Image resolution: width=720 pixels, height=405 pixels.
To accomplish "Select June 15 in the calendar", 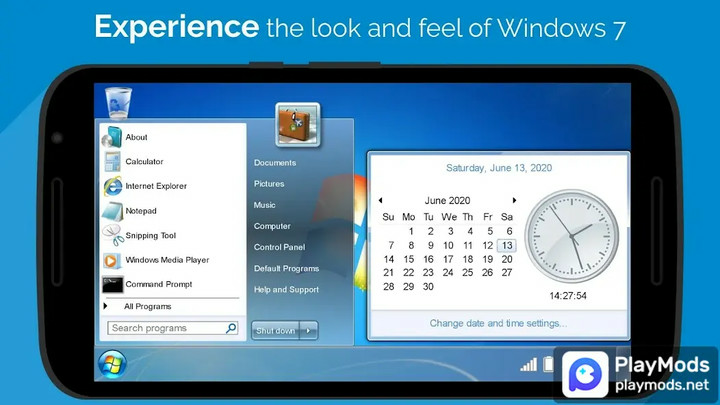I will [x=409, y=259].
